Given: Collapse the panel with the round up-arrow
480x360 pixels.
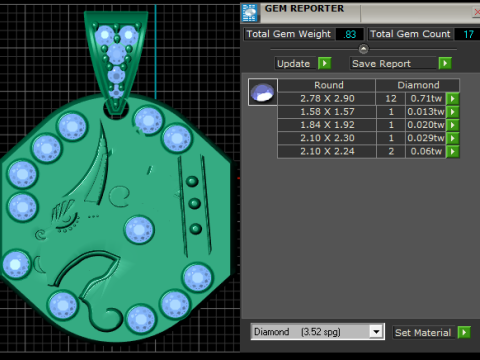Looking at the screenshot, I should pyautogui.click(x=363, y=49).
